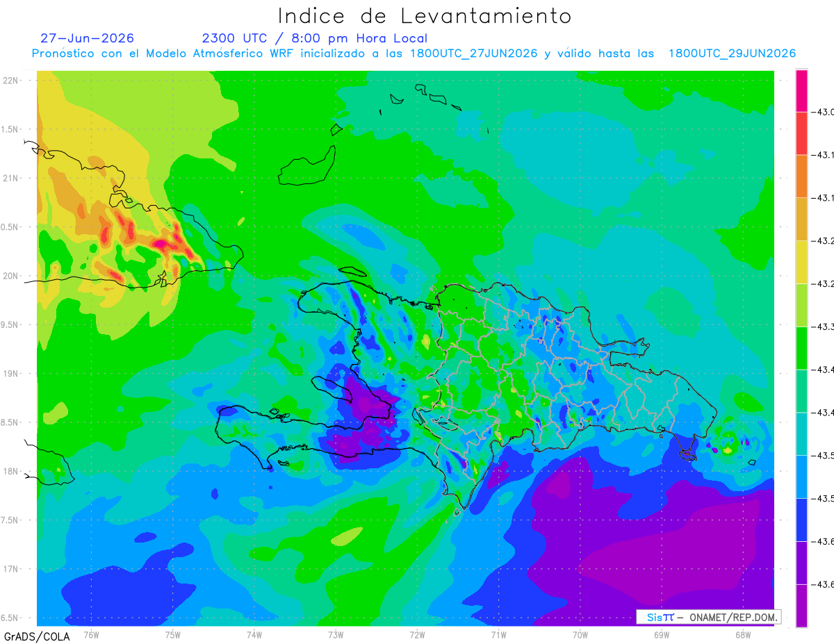
Task: Select the cyan legend swatch
Action: [801, 434]
